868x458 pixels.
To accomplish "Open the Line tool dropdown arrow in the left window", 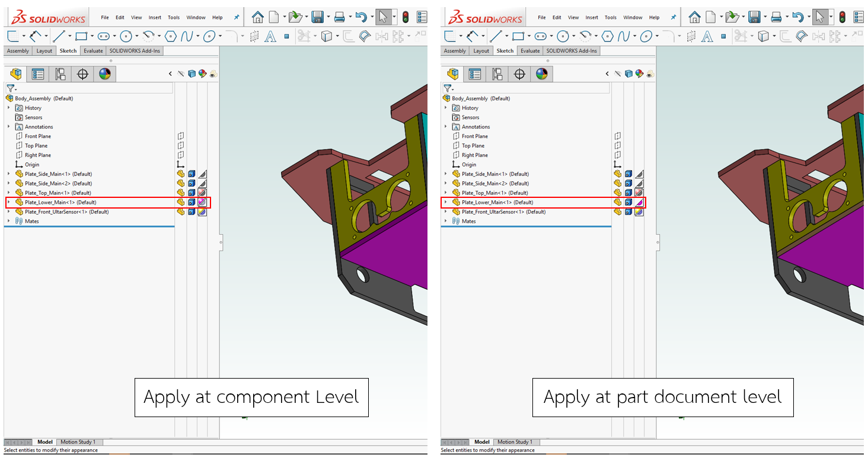I will tap(69, 37).
